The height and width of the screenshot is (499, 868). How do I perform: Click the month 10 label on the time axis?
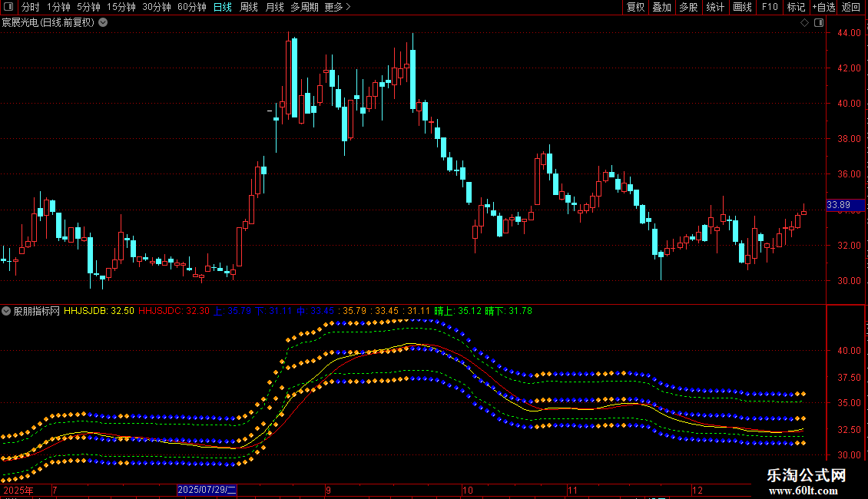468,490
